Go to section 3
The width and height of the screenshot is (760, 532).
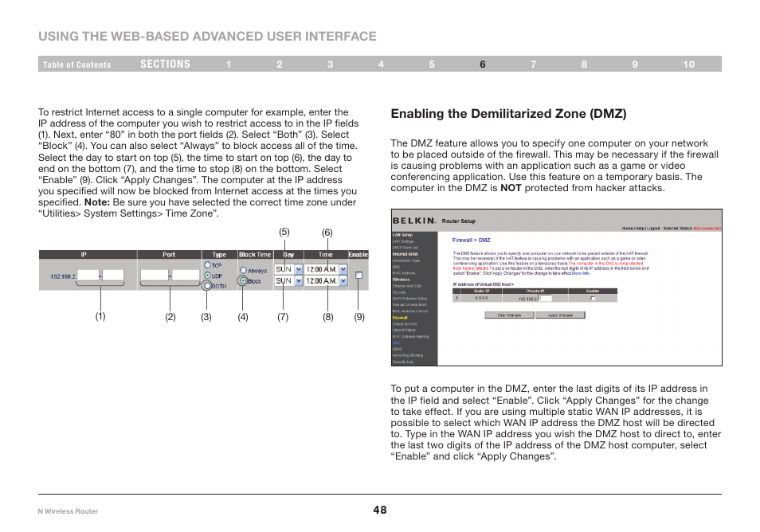tap(330, 65)
